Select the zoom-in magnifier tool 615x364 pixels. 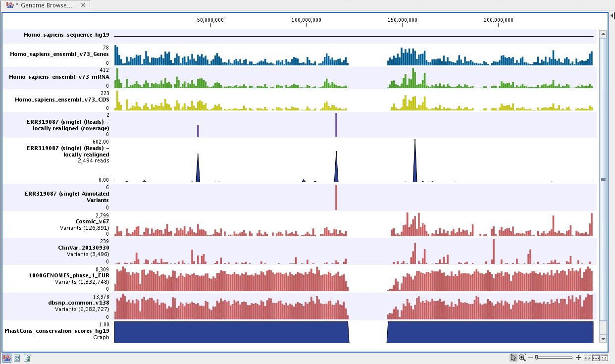point(521,357)
